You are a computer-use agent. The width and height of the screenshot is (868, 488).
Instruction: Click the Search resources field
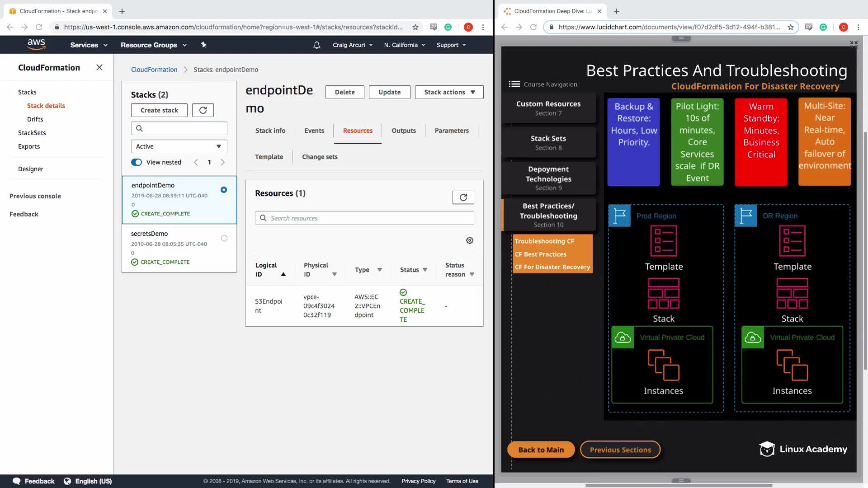364,218
